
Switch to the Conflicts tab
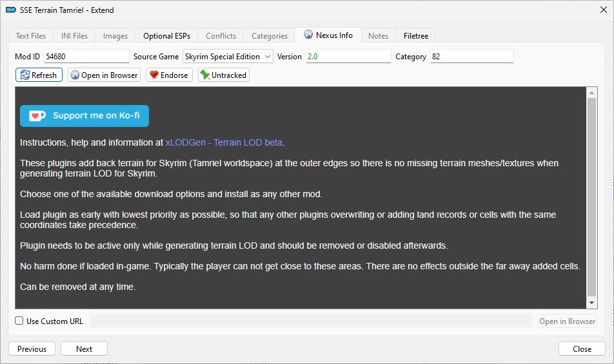(x=221, y=36)
